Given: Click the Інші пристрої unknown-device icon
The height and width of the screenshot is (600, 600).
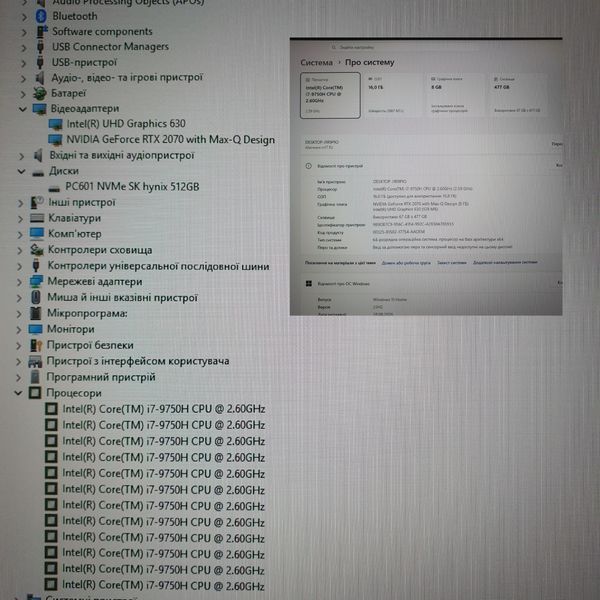Looking at the screenshot, I should point(37,202).
